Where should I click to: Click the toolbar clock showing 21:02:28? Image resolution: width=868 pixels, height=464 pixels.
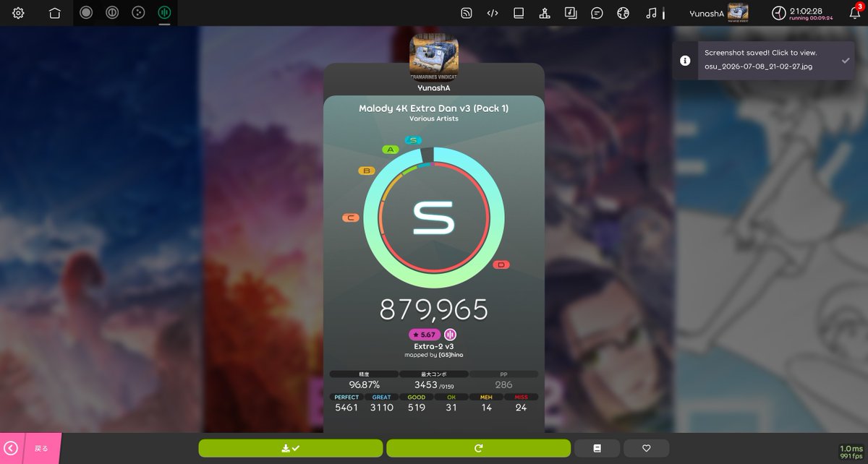(803, 12)
